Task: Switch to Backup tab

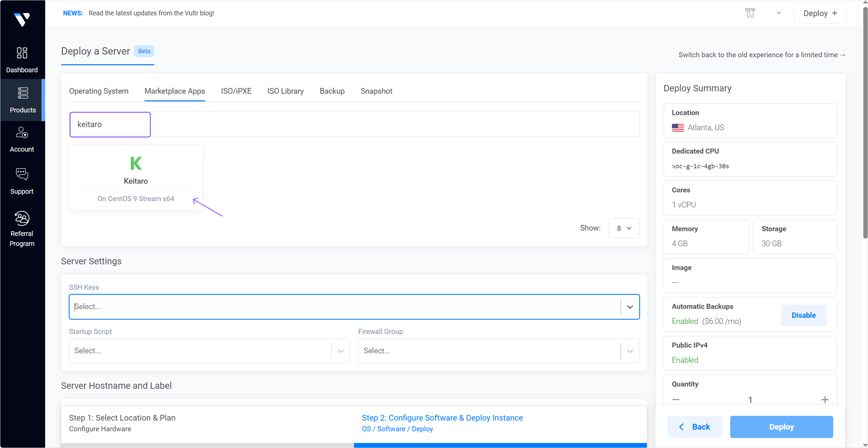Action: 332,91
